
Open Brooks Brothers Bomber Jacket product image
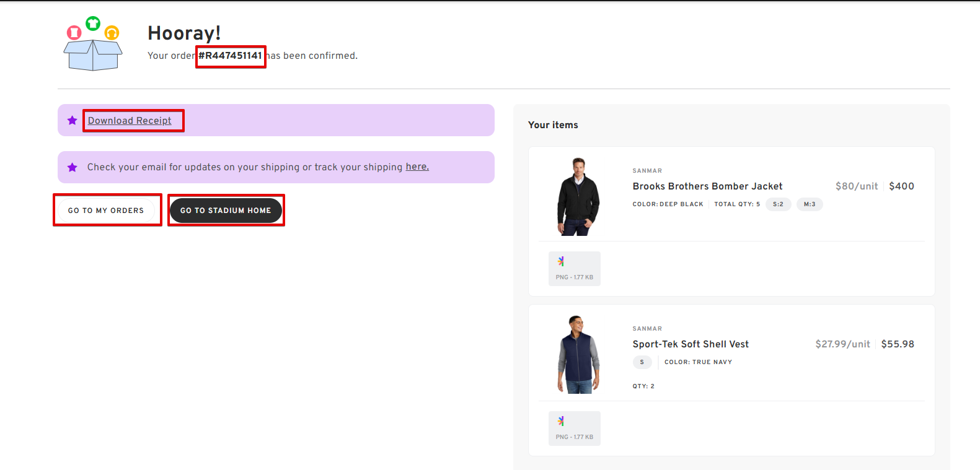[578, 197]
